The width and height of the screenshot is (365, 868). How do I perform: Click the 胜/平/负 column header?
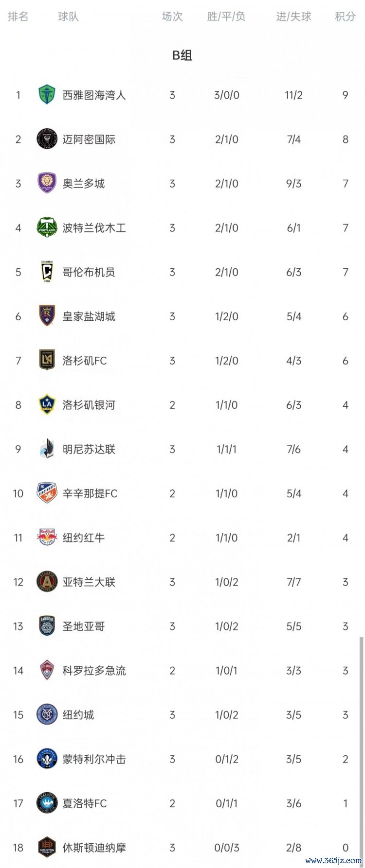coord(226,17)
